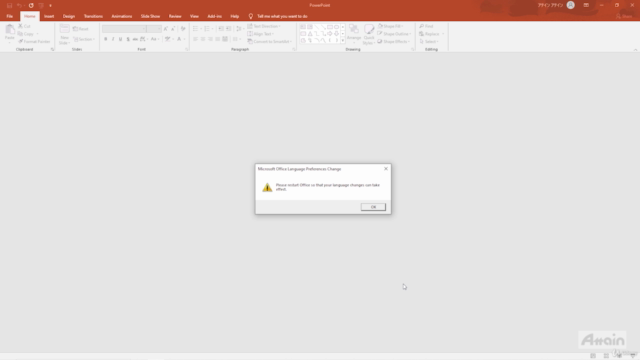This screenshot has height=360, width=640.
Task: Toggle Italic formatting
Action: click(x=113, y=39)
